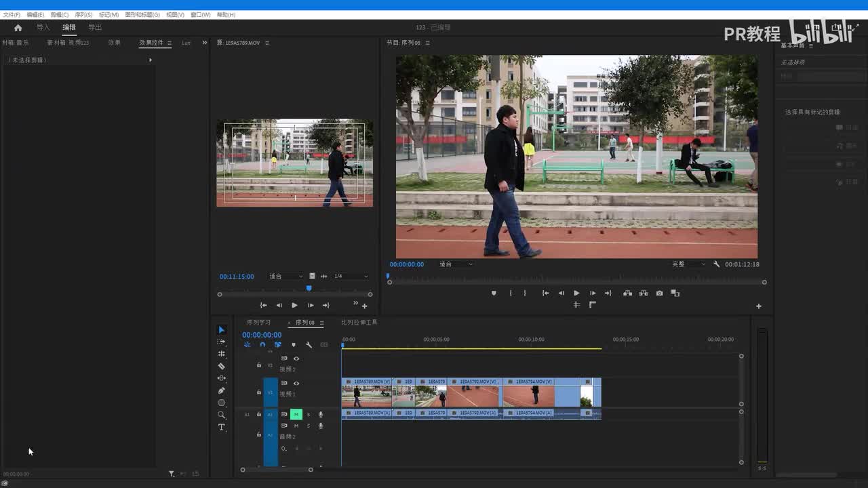Toggle the green mute M button on A1
This screenshot has height=488, width=868.
[296, 414]
